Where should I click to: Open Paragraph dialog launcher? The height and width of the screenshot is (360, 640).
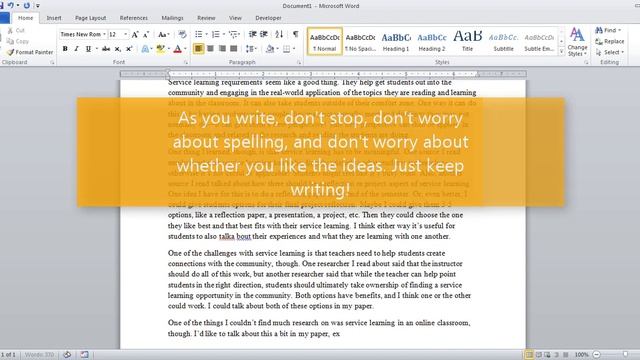point(299,62)
